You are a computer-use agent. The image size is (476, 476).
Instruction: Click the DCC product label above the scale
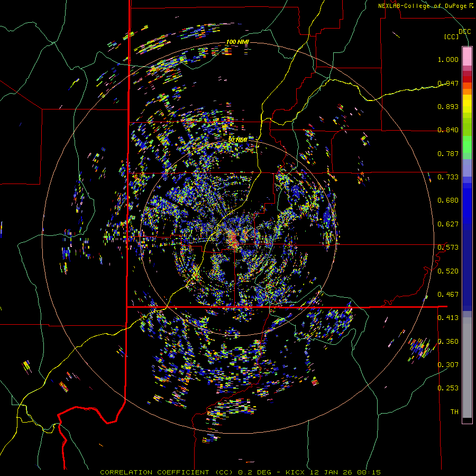465,31
